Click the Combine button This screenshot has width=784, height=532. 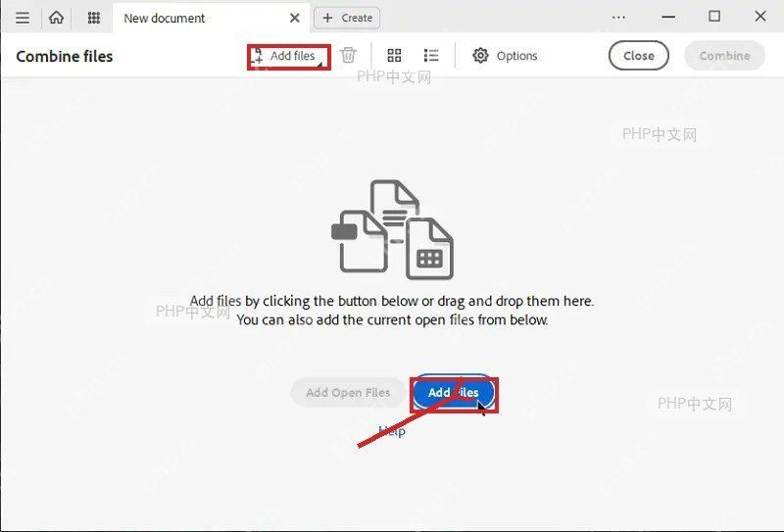coord(724,56)
